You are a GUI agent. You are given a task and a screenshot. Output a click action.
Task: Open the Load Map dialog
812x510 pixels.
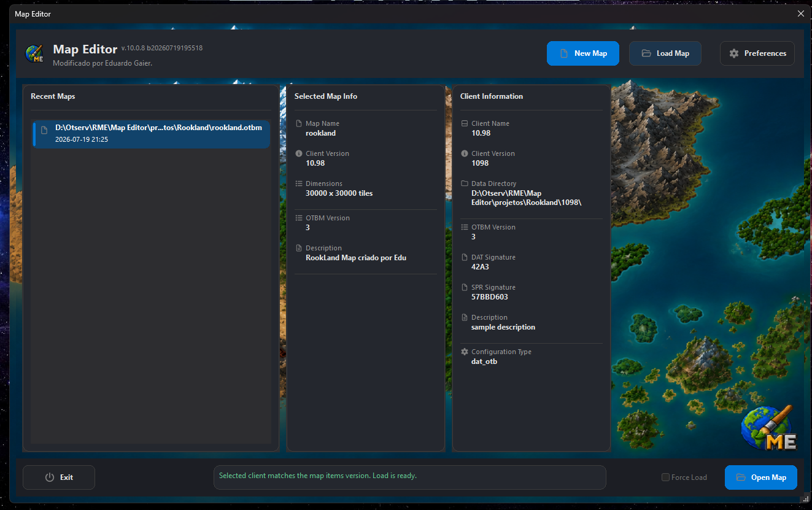pos(665,53)
